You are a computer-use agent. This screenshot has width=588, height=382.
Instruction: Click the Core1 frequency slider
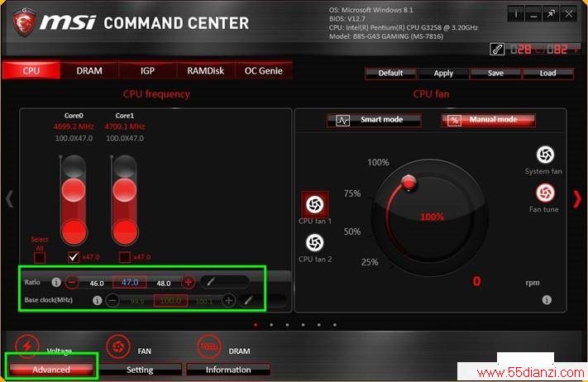125,201
